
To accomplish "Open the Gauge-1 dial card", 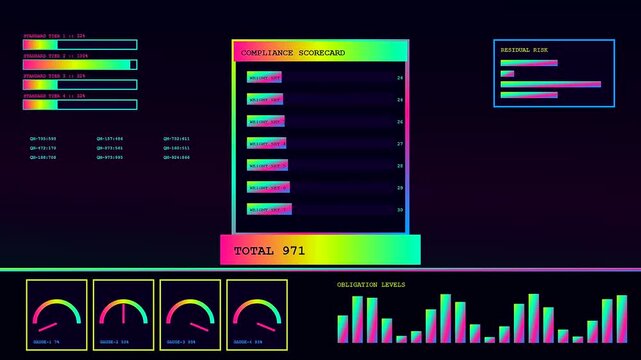I will click(x=57, y=315).
